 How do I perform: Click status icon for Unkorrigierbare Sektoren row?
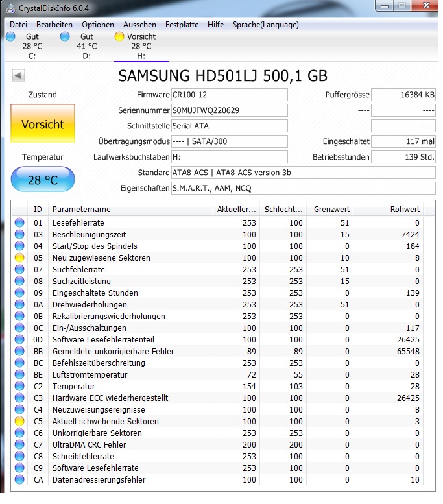19,433
